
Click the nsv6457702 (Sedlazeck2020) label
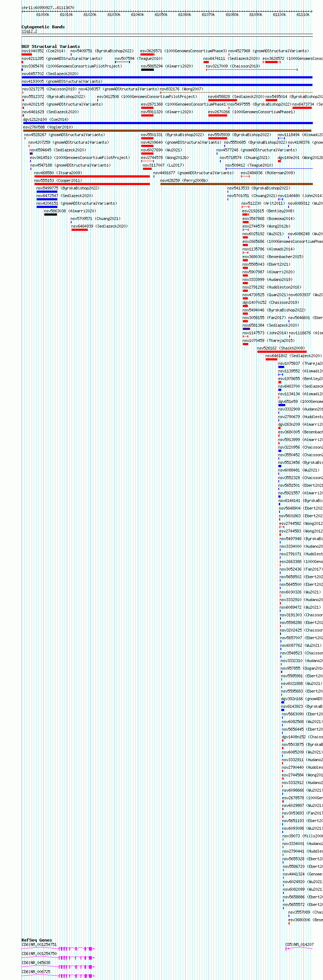pos(50,74)
